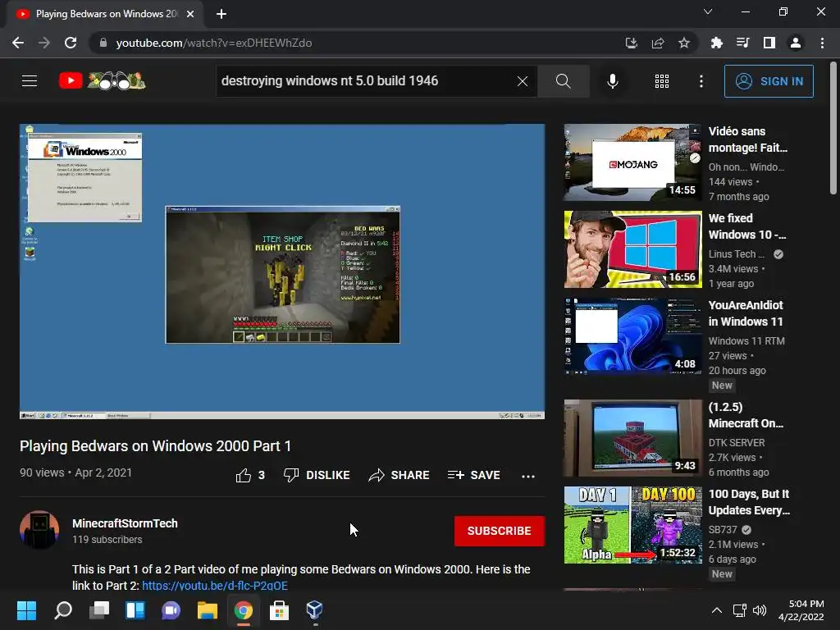Viewport: 840px width, 630px height.
Task: Open clock and date flyout
Action: [x=801, y=610]
